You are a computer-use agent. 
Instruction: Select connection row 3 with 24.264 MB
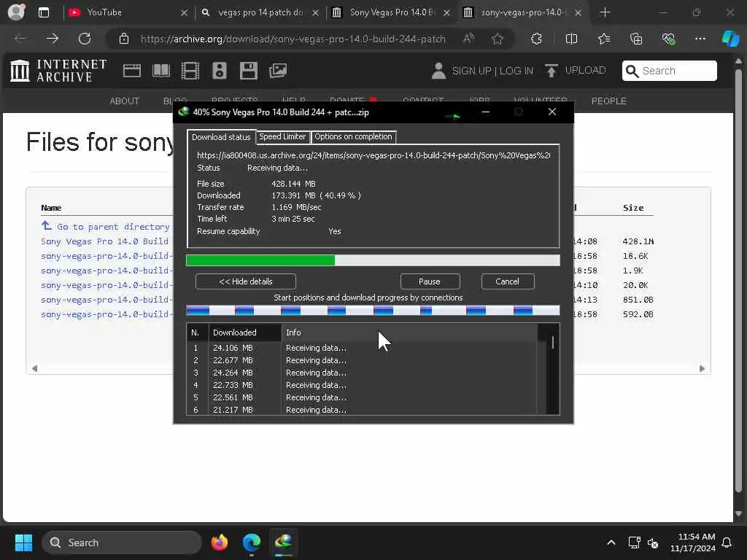pos(362,373)
